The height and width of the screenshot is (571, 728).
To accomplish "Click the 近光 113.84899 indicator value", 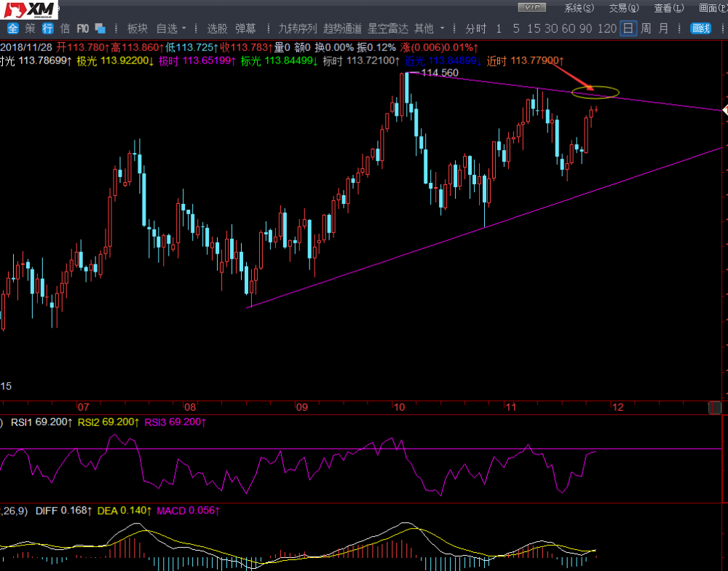I will click(443, 61).
